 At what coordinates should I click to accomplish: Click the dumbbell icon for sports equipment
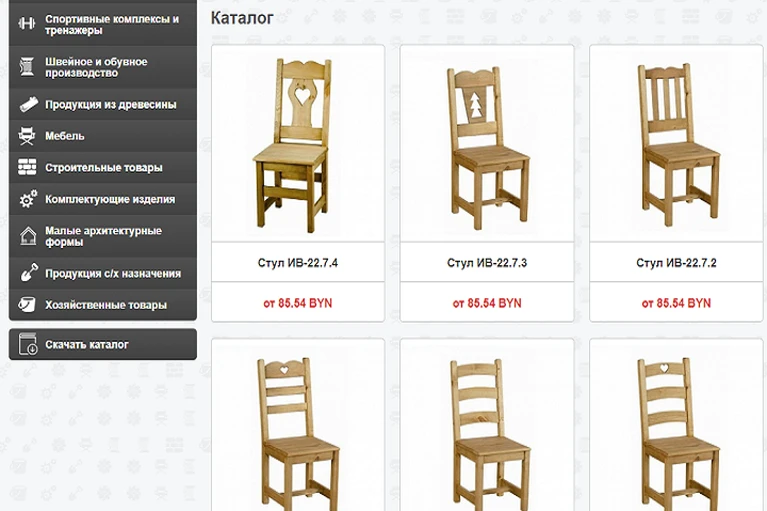(x=27, y=23)
